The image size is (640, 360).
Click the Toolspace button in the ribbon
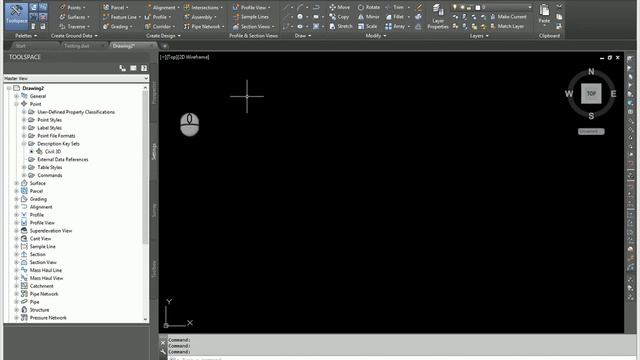coord(16,16)
